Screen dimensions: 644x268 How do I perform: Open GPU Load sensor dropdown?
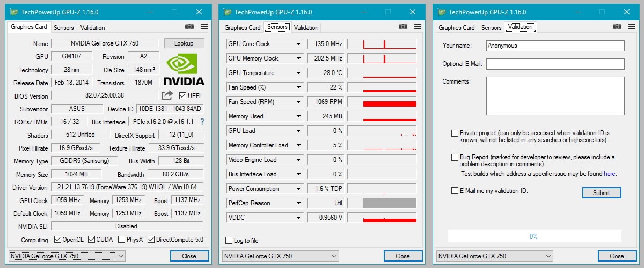coord(299,131)
